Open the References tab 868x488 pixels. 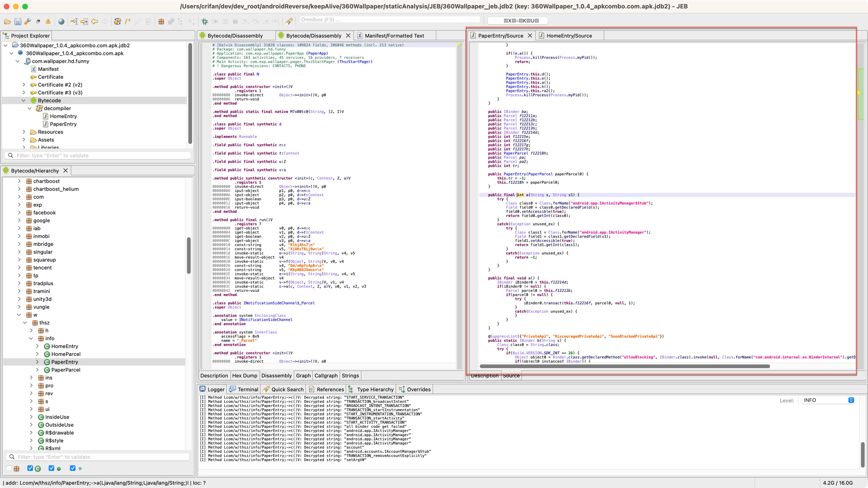coord(326,389)
